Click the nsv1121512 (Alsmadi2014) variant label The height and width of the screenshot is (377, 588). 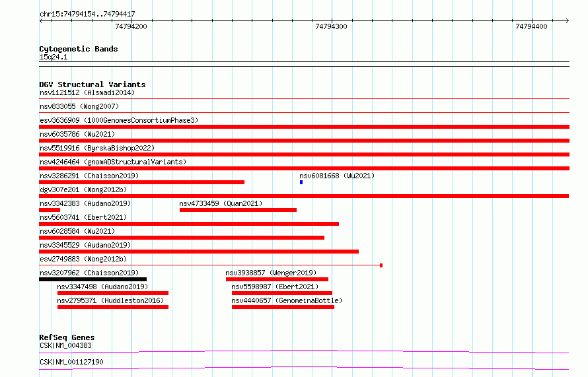[87, 92]
